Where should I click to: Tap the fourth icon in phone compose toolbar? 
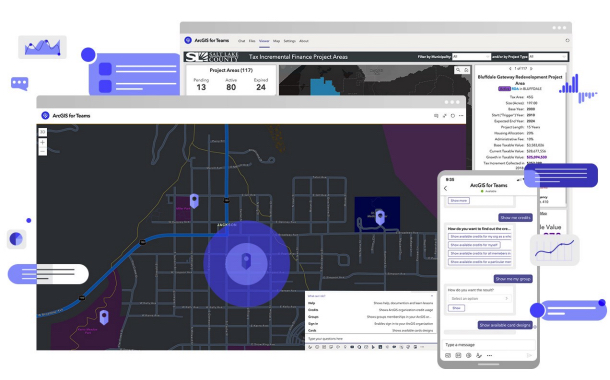point(479,355)
